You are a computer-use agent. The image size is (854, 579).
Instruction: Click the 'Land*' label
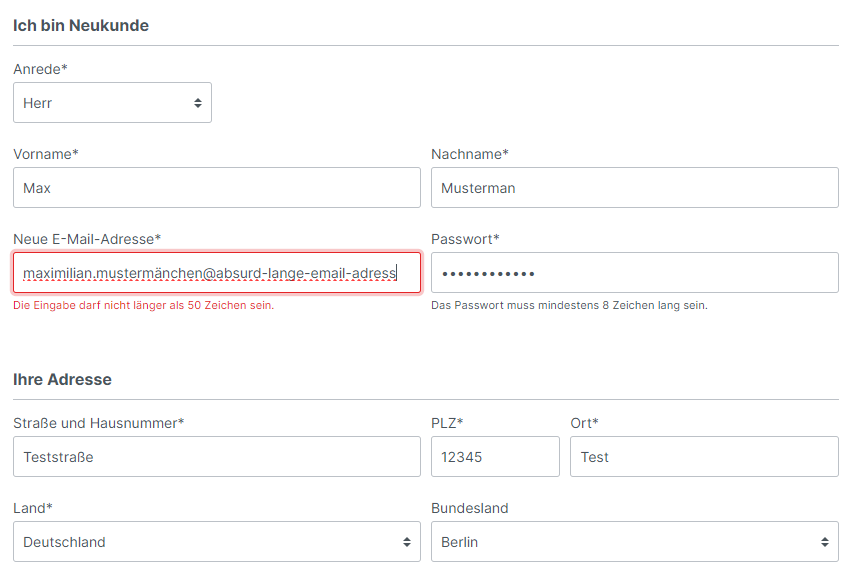33,508
